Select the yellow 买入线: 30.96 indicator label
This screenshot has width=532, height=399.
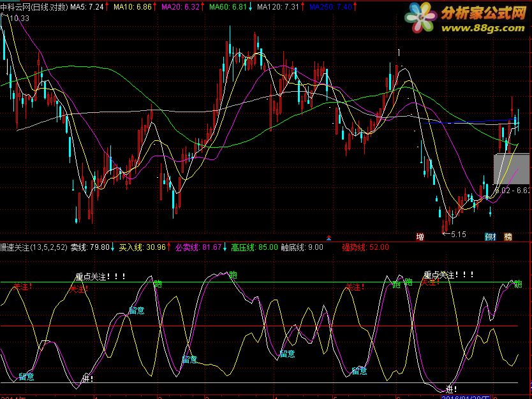click(x=142, y=247)
